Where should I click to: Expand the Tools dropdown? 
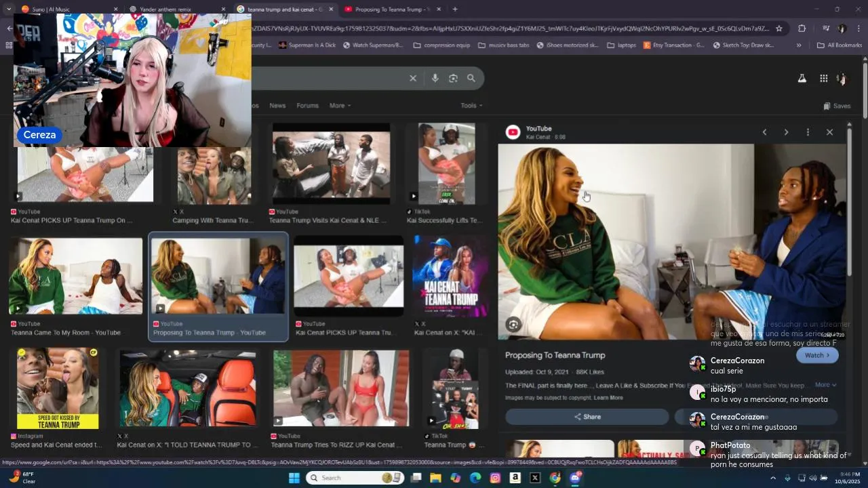471,106
